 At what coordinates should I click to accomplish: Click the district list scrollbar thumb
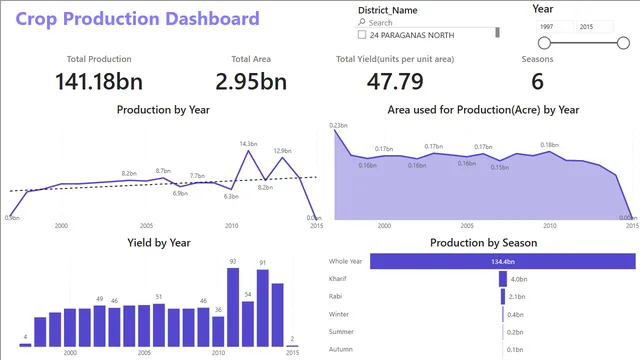tap(497, 32)
